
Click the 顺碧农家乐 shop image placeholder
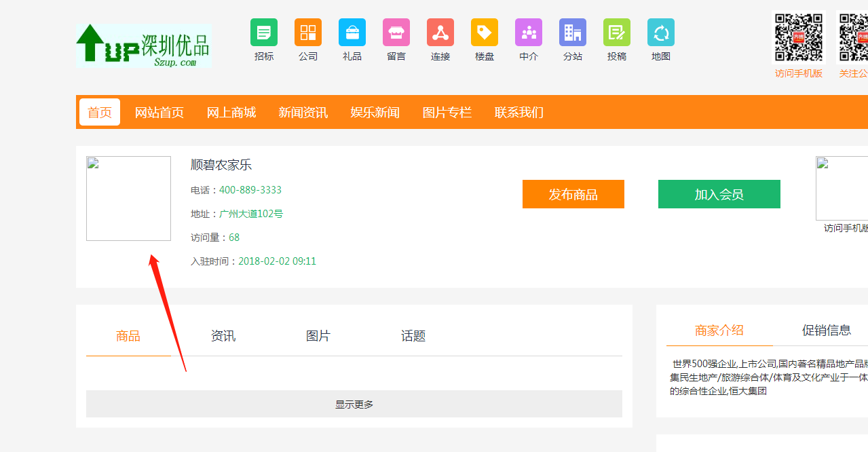coord(128,198)
